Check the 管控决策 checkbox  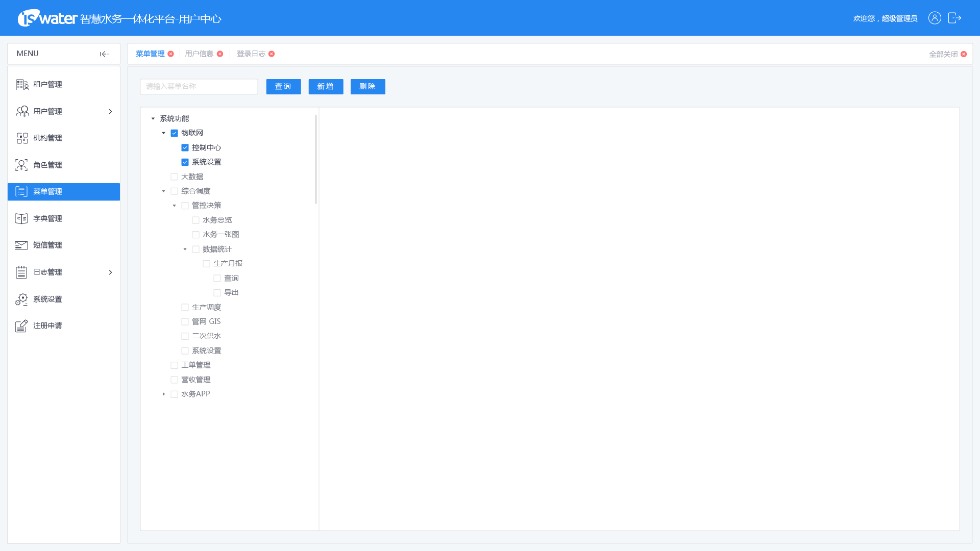185,206
